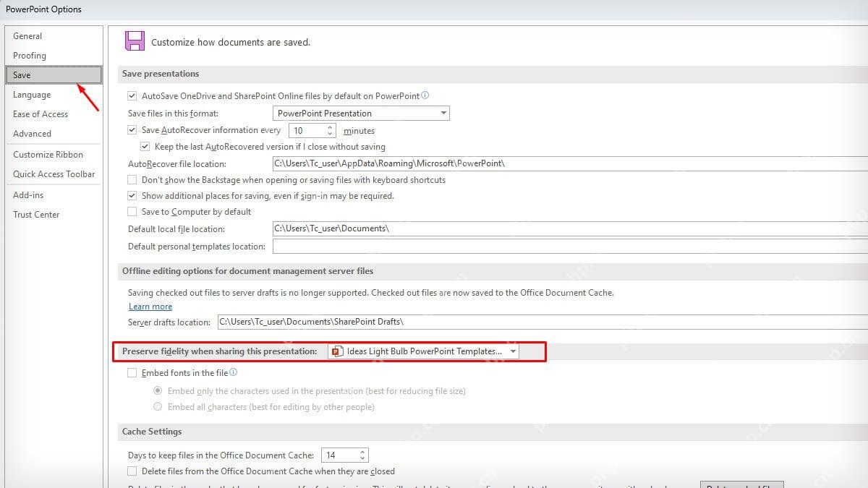This screenshot has height=488, width=868.
Task: Increase cache days with up arrow
Action: coord(363,452)
